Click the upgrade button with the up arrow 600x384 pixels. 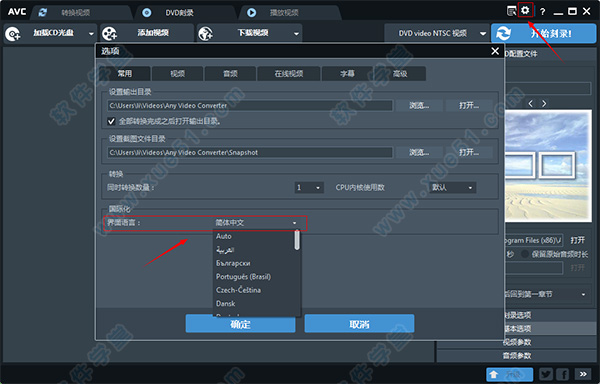[x=509, y=374]
